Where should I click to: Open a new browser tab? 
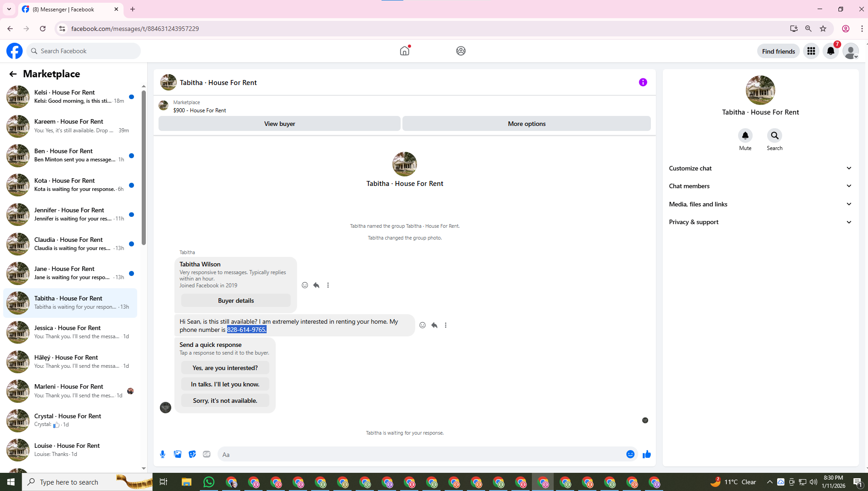(133, 9)
